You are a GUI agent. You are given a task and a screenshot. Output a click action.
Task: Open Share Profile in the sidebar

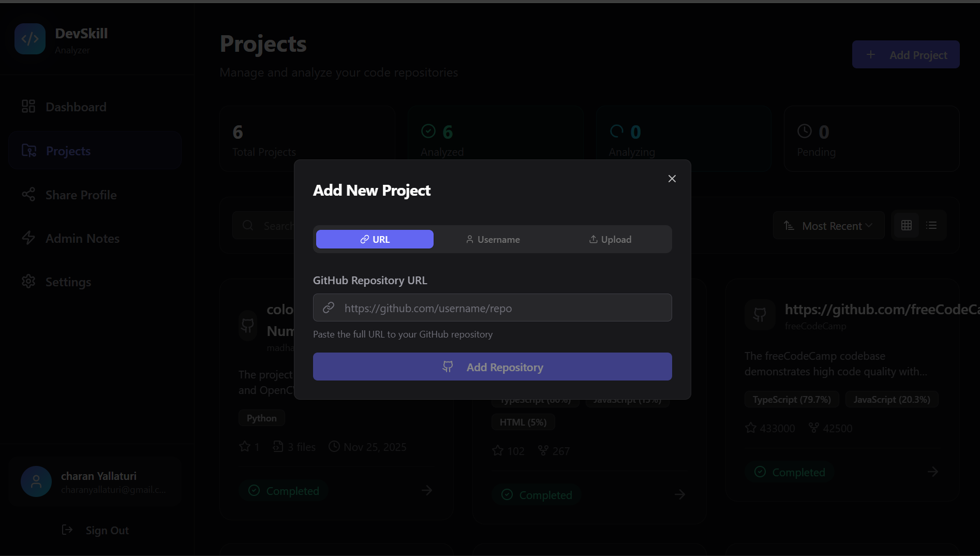pos(95,195)
